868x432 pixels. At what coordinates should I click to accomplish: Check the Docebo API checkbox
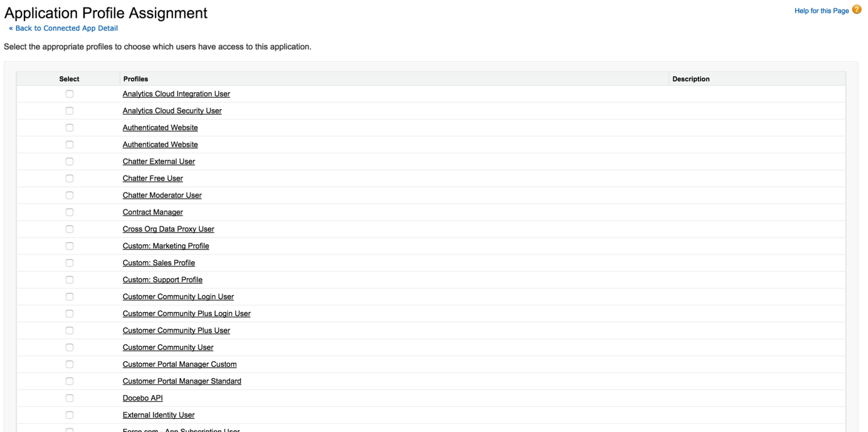[x=70, y=398]
